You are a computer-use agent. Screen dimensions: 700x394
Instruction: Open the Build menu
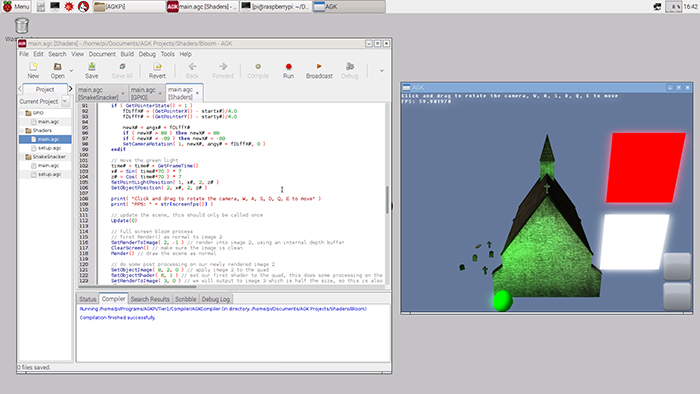[x=127, y=54]
